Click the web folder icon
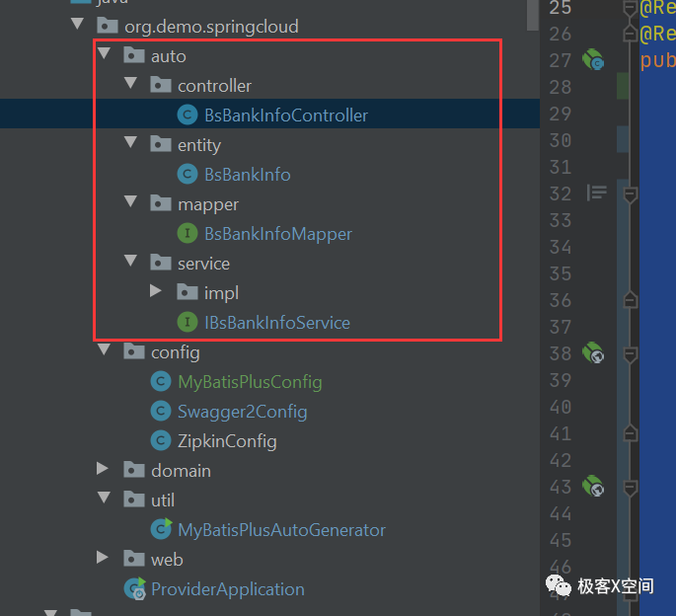 pyautogui.click(x=134, y=559)
